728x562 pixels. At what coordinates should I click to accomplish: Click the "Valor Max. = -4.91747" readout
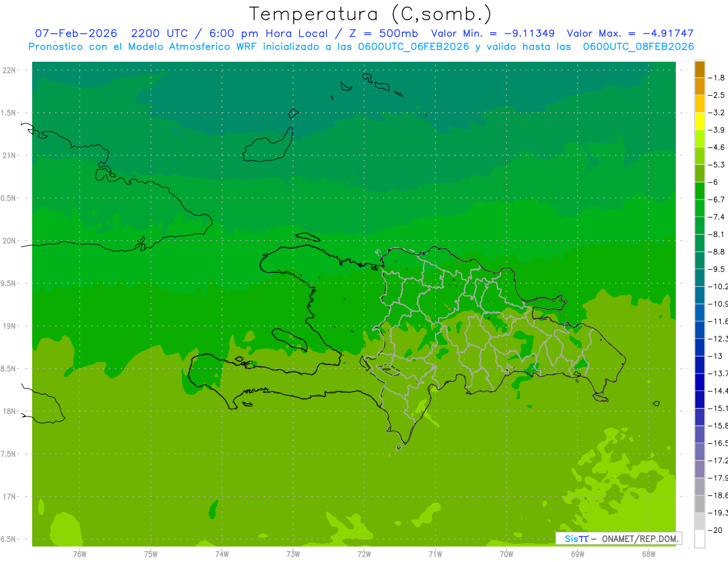(x=630, y=33)
